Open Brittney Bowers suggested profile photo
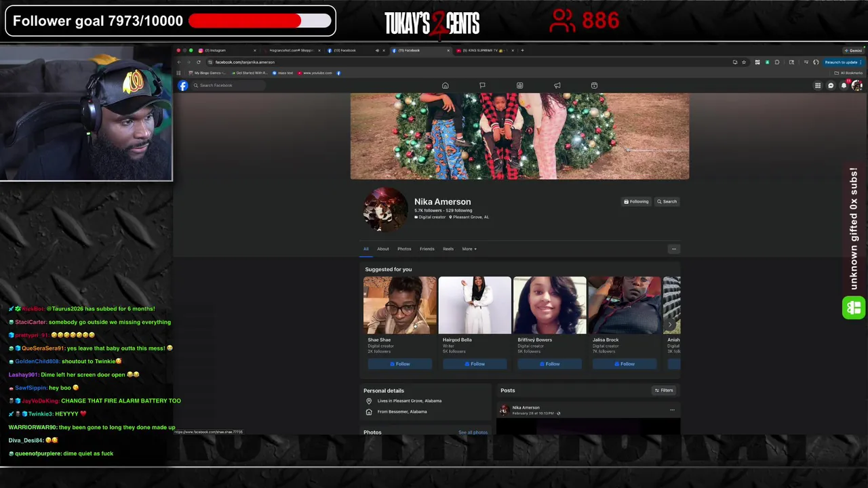 pos(549,305)
